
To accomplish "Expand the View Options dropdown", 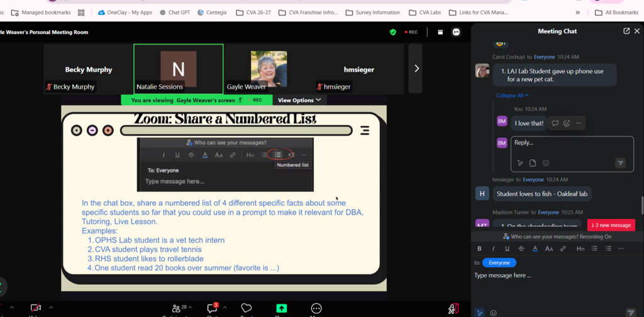I will tap(299, 100).
